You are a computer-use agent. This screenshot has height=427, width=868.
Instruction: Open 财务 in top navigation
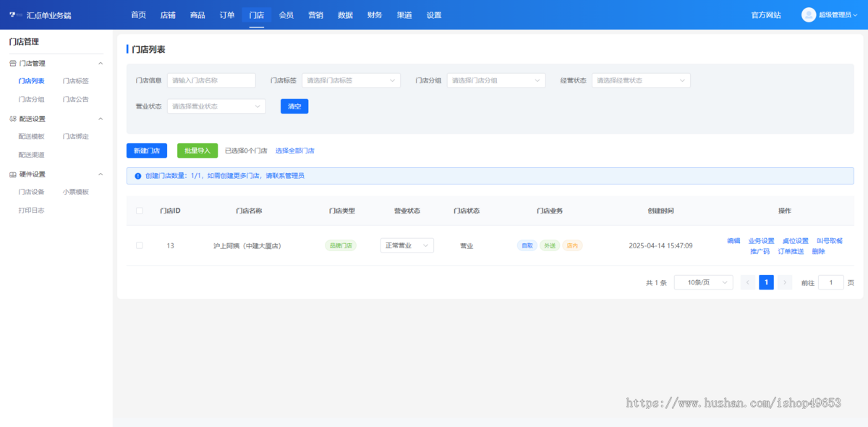point(375,14)
